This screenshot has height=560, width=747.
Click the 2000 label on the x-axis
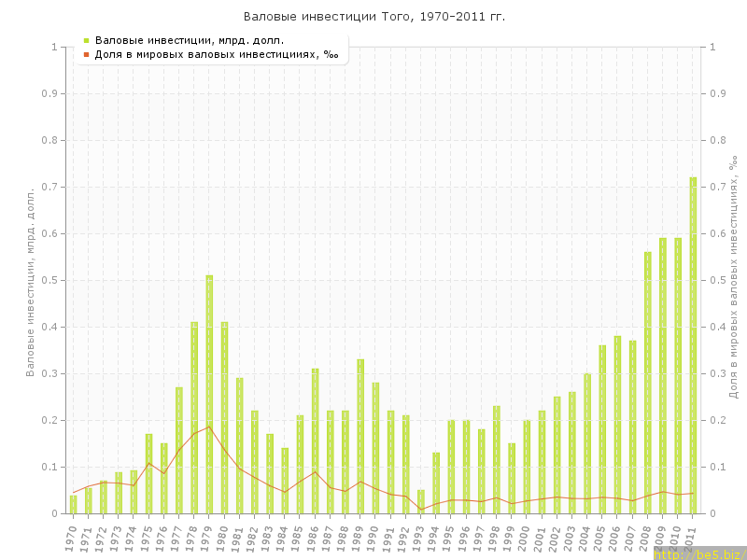(526, 538)
